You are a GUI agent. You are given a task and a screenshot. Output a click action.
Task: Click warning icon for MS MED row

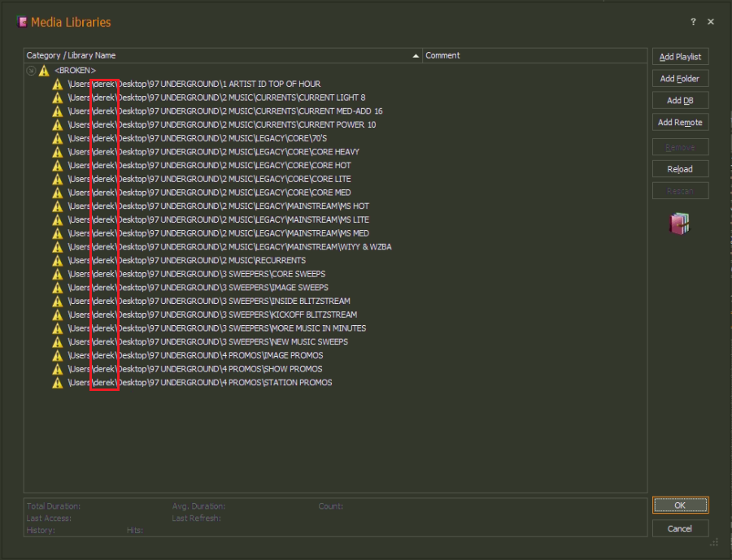tap(58, 233)
